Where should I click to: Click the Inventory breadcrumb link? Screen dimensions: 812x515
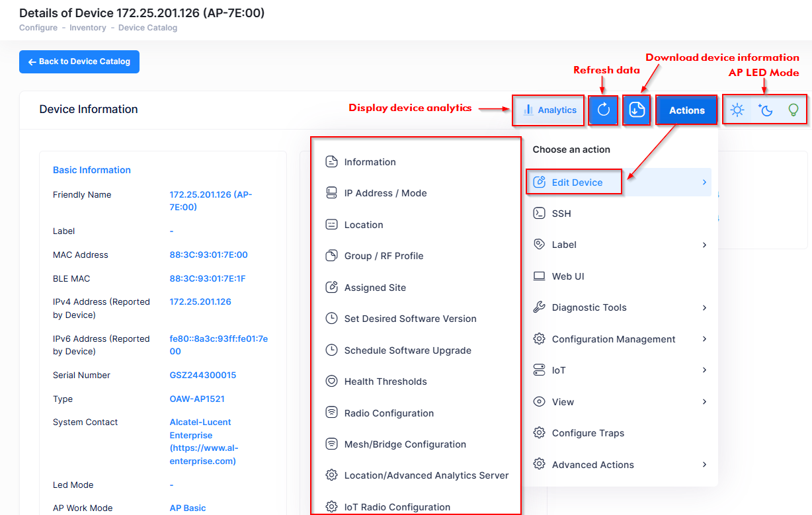click(88, 28)
